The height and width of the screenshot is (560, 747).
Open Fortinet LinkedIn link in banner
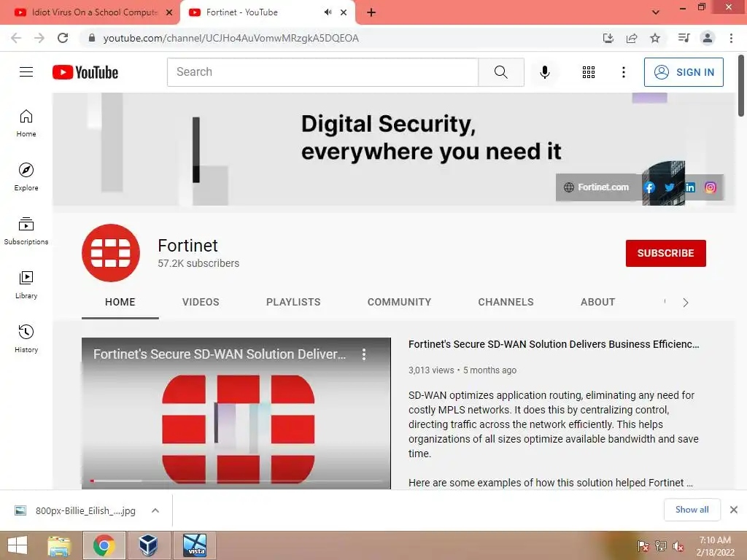coord(690,187)
